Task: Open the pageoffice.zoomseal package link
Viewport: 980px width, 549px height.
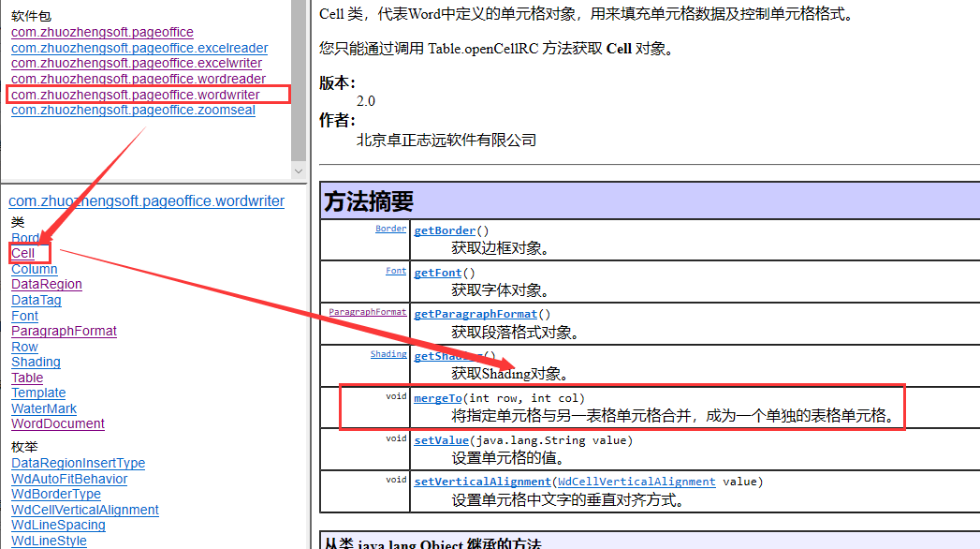Action: 133,110
